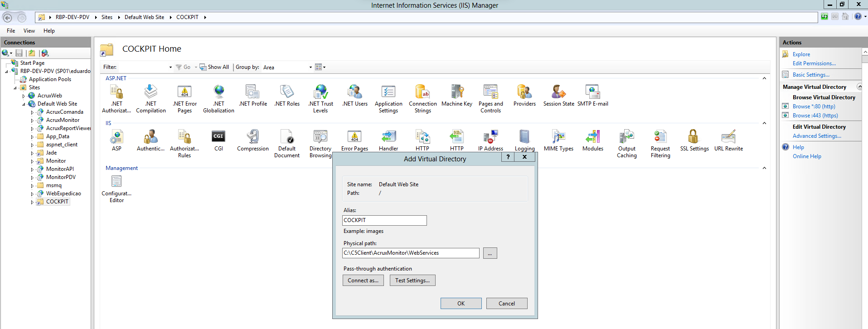Open the View menu
The width and height of the screenshot is (868, 329).
pyautogui.click(x=29, y=31)
